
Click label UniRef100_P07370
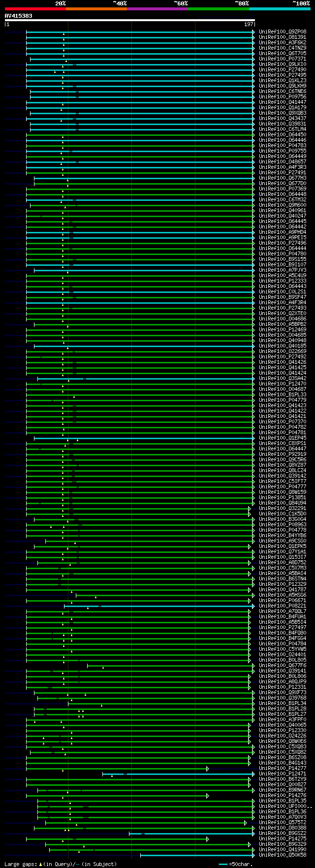(283, 421)
